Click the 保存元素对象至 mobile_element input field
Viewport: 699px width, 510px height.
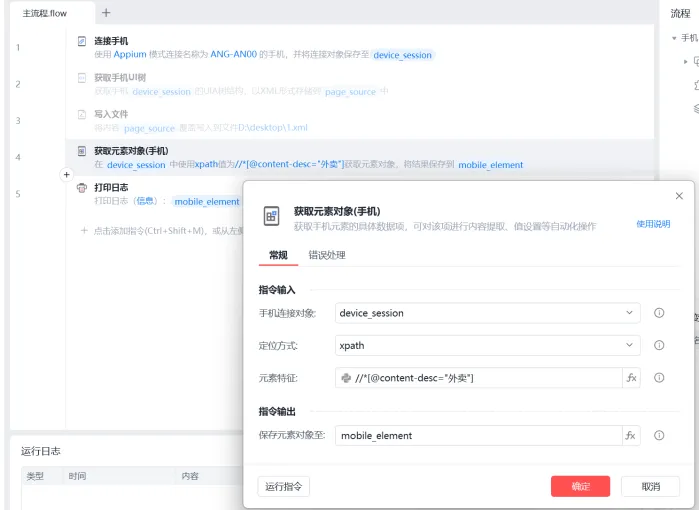478,436
